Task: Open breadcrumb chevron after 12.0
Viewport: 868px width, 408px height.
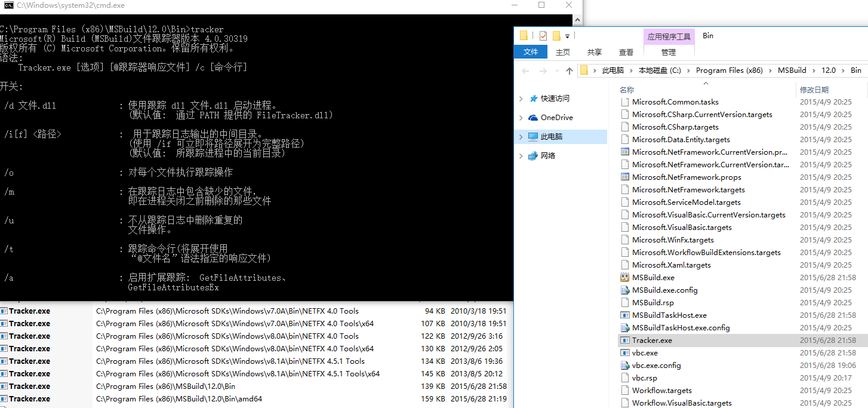Action: (x=843, y=70)
